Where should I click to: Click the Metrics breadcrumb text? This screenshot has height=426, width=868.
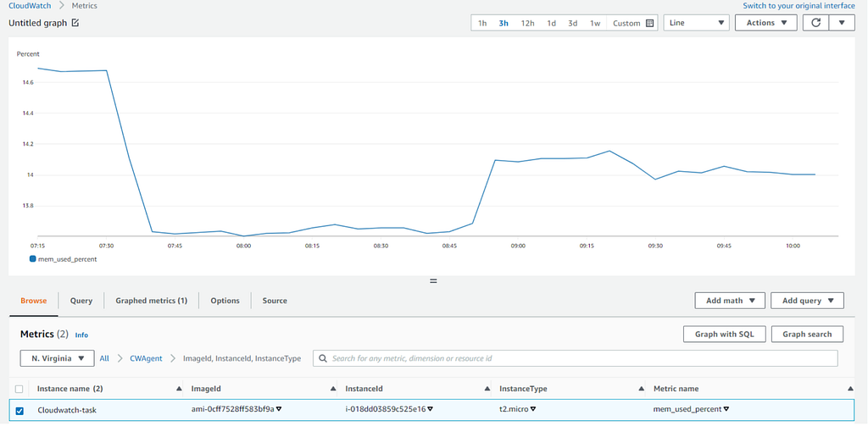point(85,6)
